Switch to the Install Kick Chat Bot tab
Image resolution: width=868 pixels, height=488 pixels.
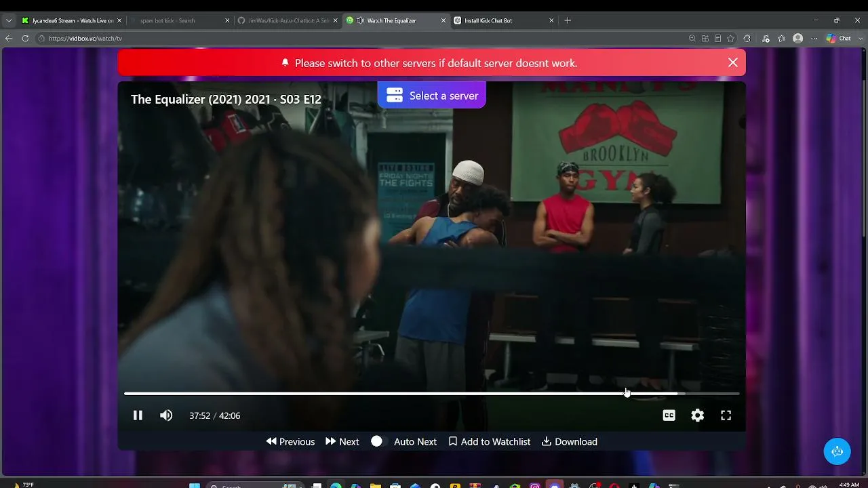(x=504, y=20)
